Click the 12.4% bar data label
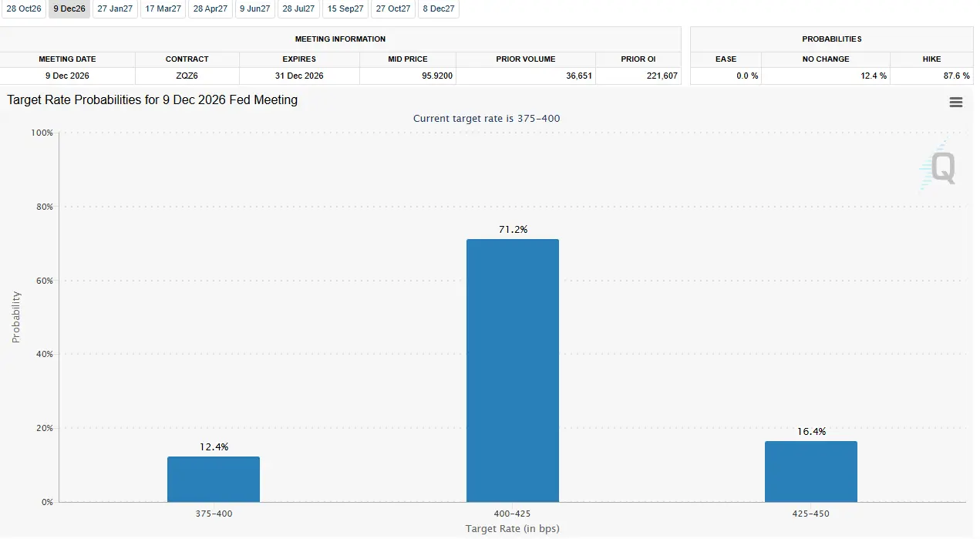Viewport: 980px width, 539px height. 214,447
